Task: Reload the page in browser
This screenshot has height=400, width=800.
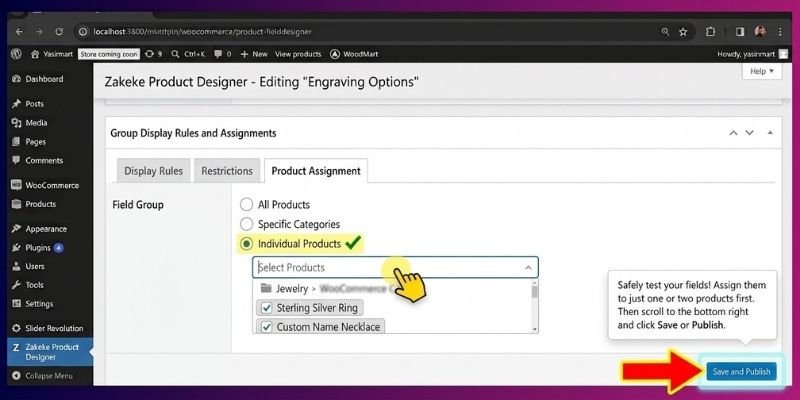Action: point(59,32)
